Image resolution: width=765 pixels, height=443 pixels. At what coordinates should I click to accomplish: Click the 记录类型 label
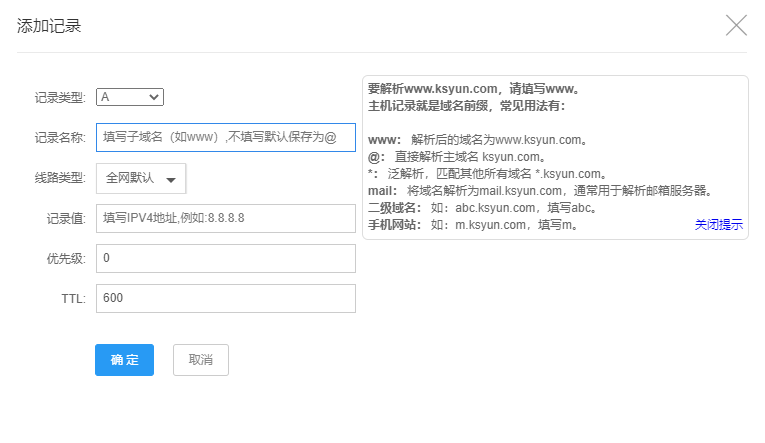pyautogui.click(x=60, y=98)
